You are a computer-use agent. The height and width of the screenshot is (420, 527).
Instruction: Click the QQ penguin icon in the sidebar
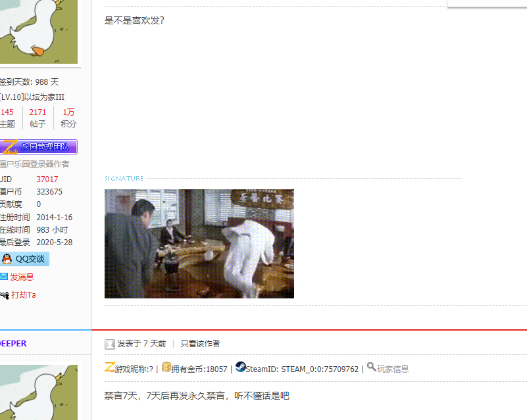[6, 259]
